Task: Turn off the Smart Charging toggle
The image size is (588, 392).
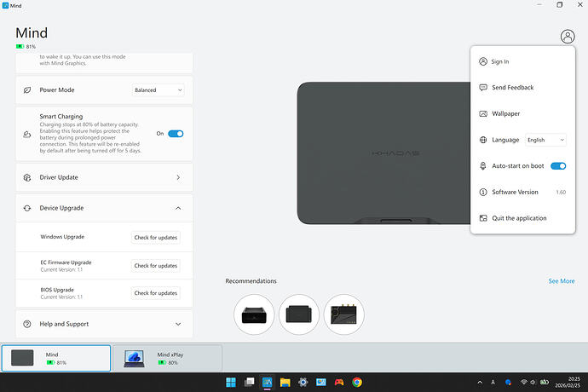Action: [x=176, y=134]
